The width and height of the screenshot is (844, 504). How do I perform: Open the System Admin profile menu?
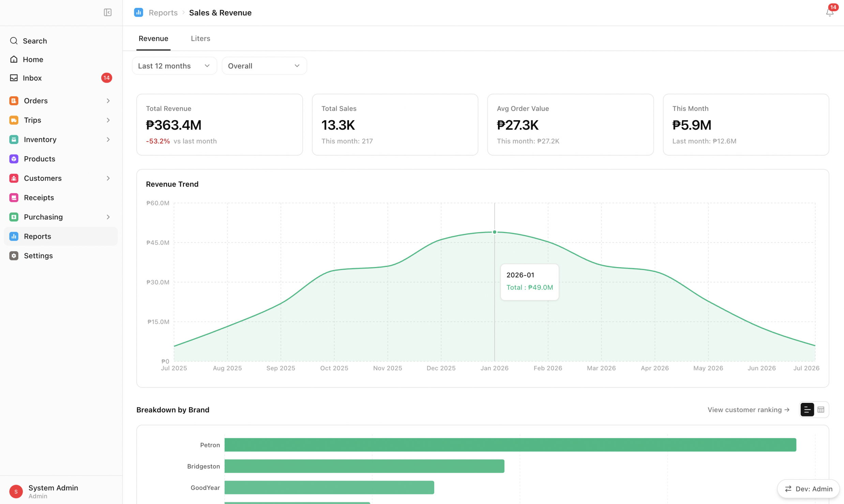[60, 491]
